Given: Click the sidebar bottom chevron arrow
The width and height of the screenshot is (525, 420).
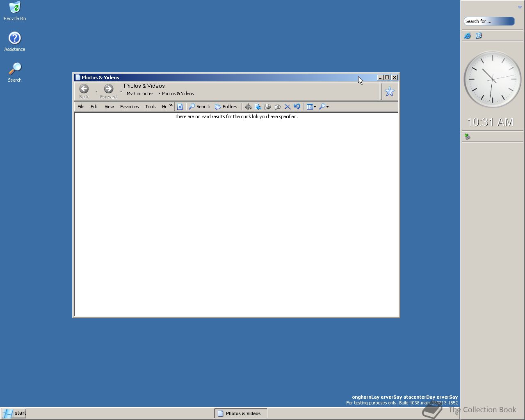Looking at the screenshot, I should pos(457,413).
